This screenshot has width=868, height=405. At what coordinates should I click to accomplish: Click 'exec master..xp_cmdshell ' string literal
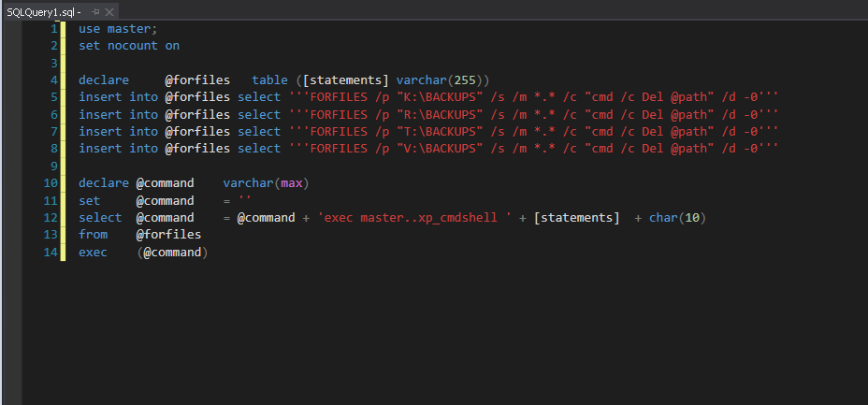(x=414, y=217)
